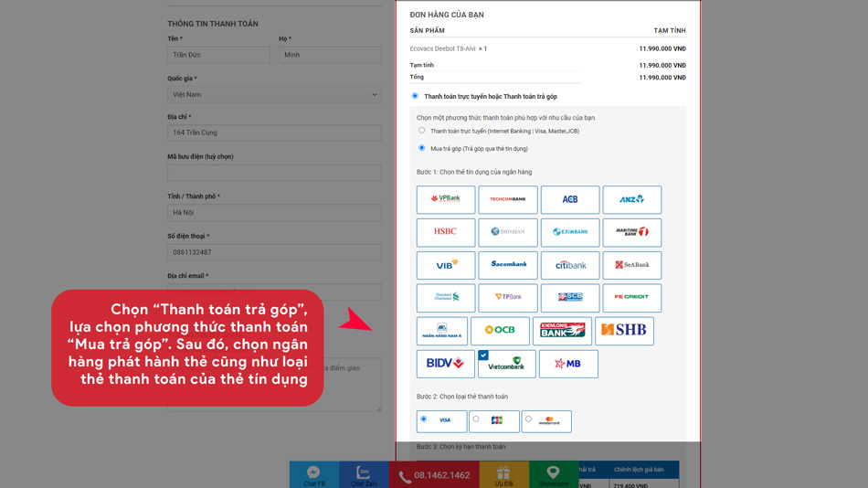This screenshot has width=868, height=488.
Task: Open the Chat Zalo icon
Action: 364,474
